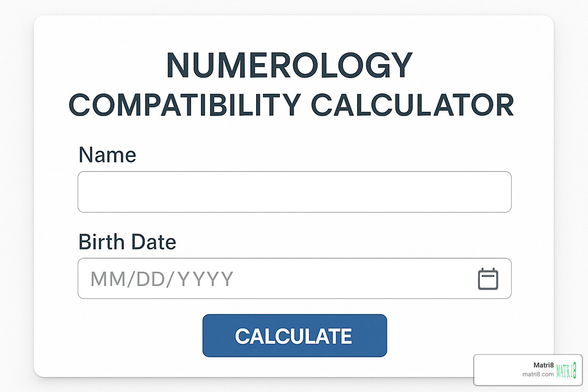
Task: Click the Name label above the text box
Action: pos(106,155)
